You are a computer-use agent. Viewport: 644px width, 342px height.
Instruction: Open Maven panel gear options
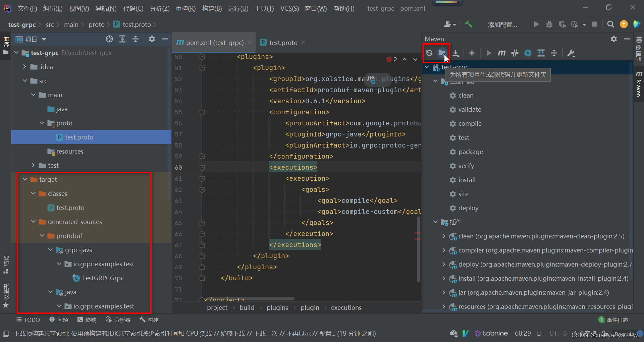pos(614,39)
